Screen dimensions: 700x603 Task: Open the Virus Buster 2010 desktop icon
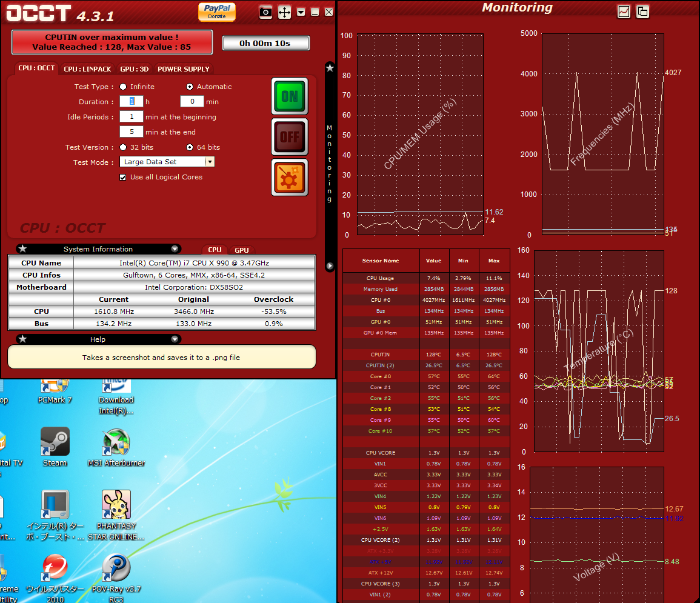click(55, 578)
